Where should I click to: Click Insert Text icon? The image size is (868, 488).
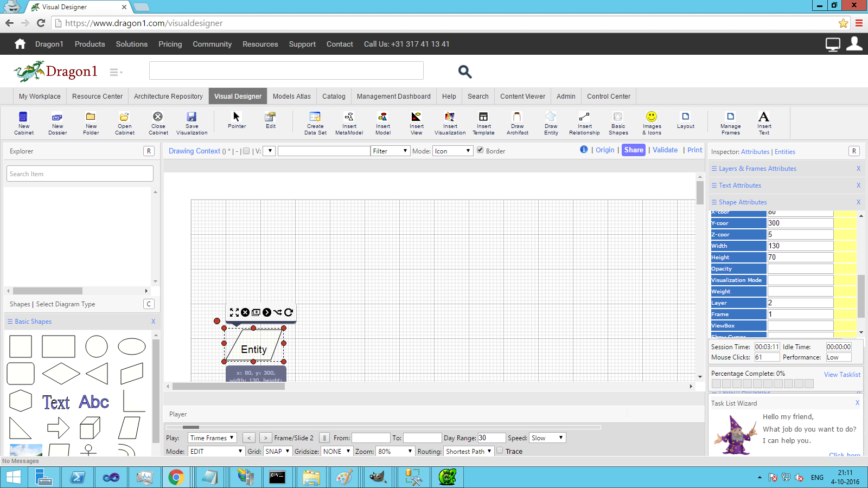tap(764, 117)
